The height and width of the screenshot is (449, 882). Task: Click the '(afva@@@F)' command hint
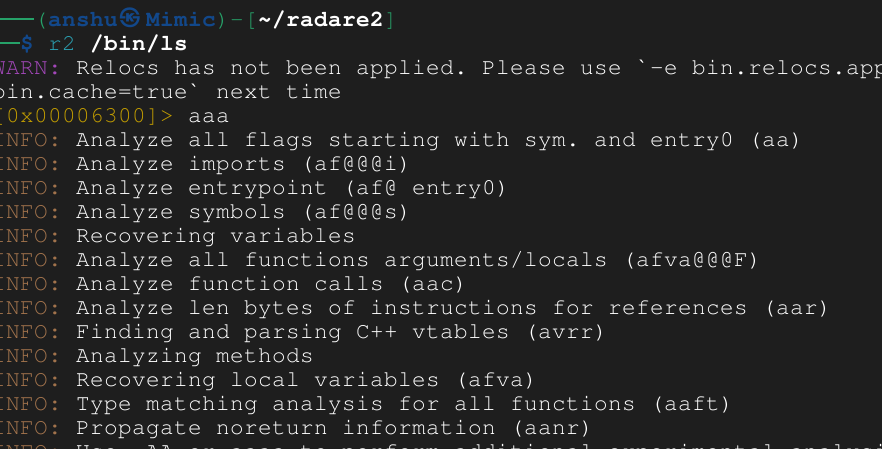point(691,260)
